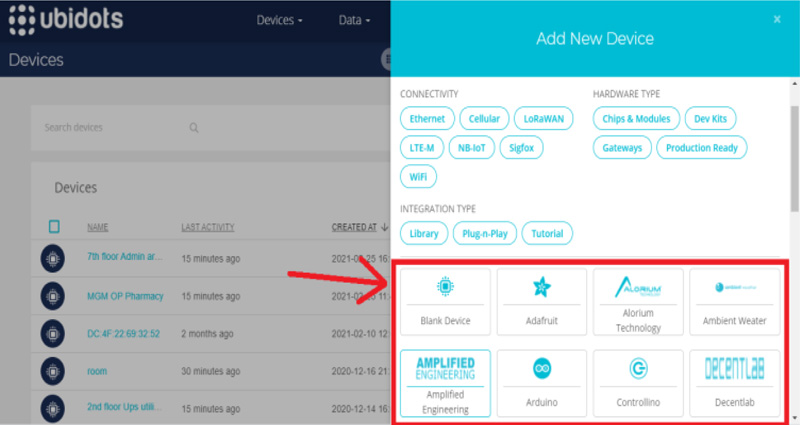Toggle the WiFi connectivity filter

click(x=417, y=177)
